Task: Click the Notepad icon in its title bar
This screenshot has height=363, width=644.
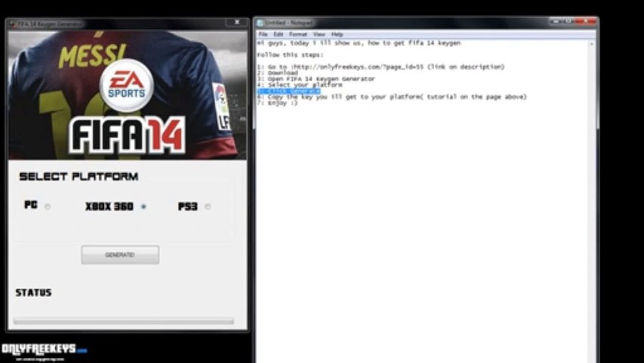Action: click(260, 23)
